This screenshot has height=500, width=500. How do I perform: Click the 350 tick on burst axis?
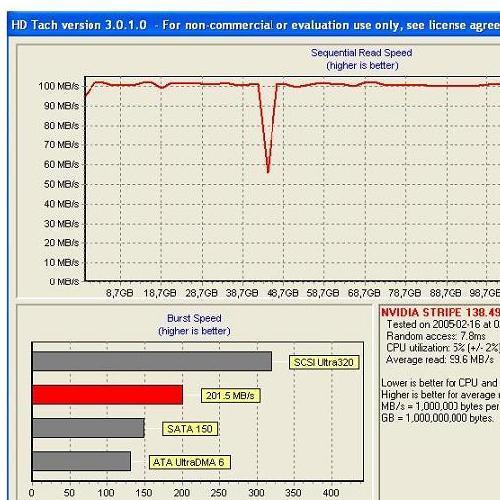293,493
